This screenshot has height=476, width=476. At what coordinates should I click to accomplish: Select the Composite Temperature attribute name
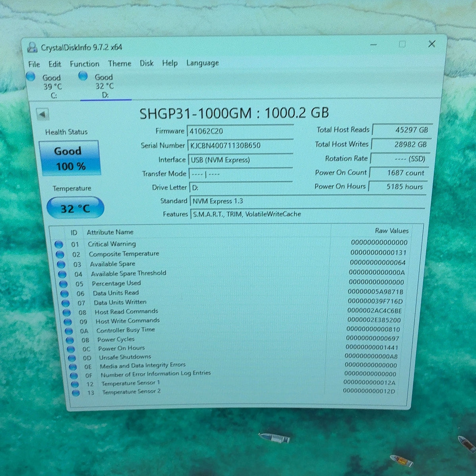click(x=124, y=254)
